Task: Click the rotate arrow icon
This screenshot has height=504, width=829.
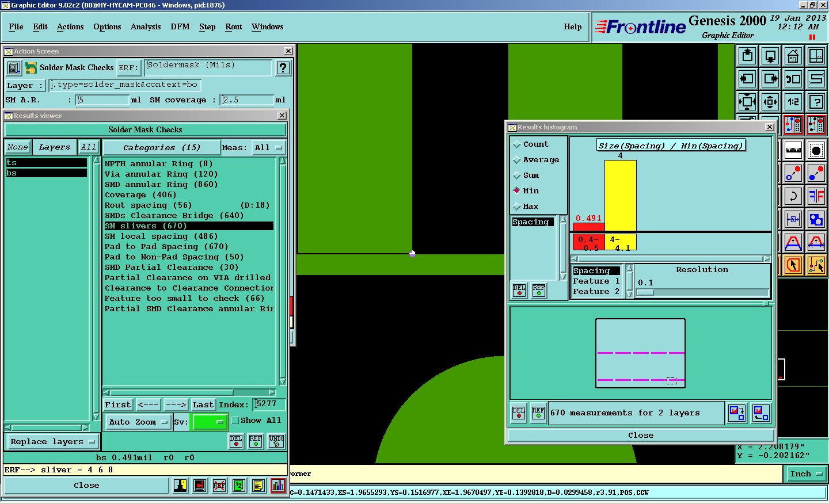Action: [x=793, y=196]
